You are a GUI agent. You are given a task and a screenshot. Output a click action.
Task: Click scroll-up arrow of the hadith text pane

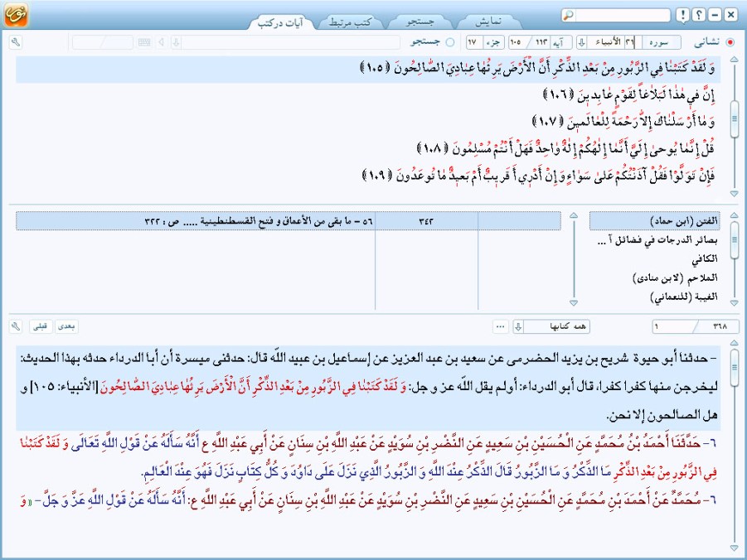pyautogui.click(x=734, y=343)
